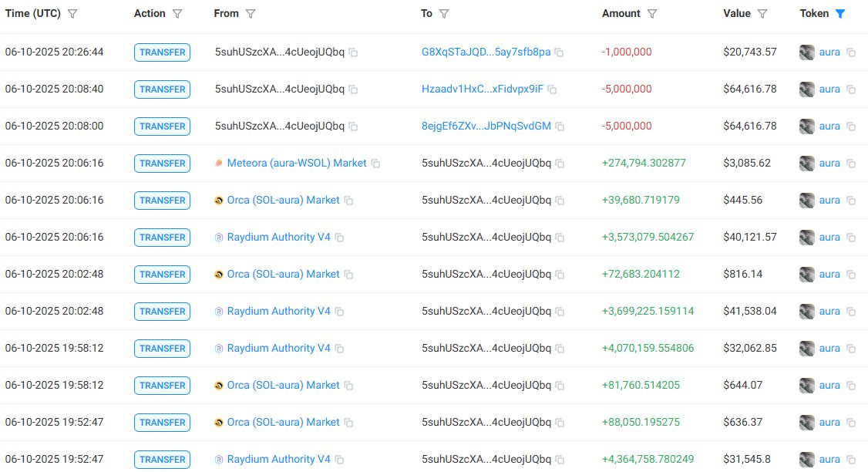Copy the 8ejgEf6ZXv recipient address
Screen dimensions: 868x472
tap(558, 126)
